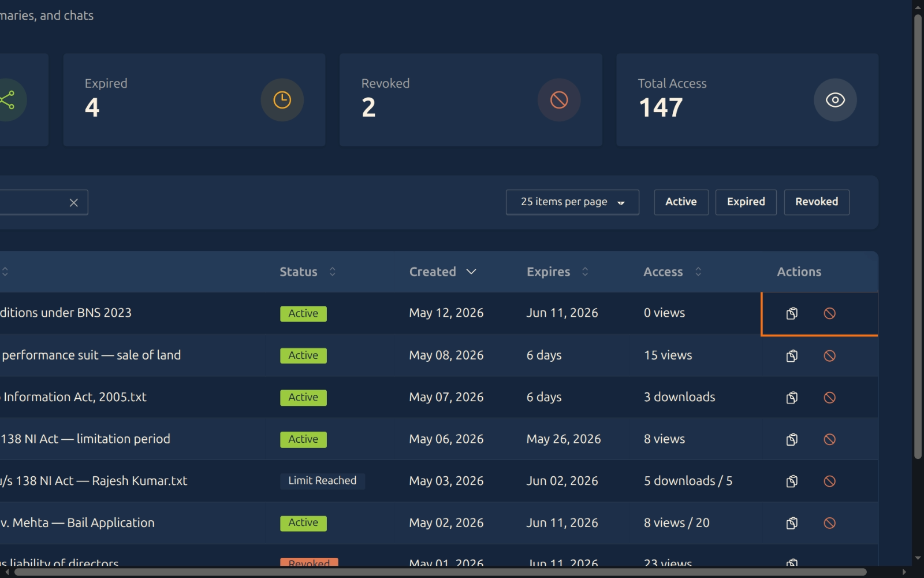Clear the search field with the X
Screen dimensions: 924x578
(x=73, y=202)
